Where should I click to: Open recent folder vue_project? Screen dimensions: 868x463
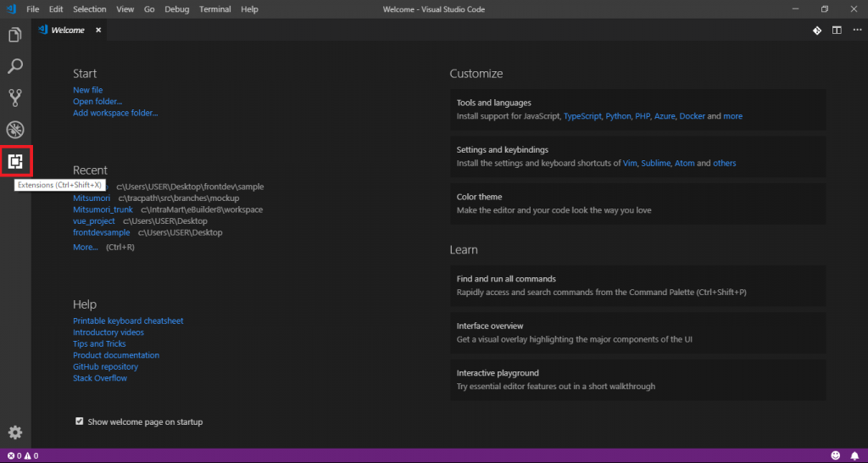pos(94,221)
